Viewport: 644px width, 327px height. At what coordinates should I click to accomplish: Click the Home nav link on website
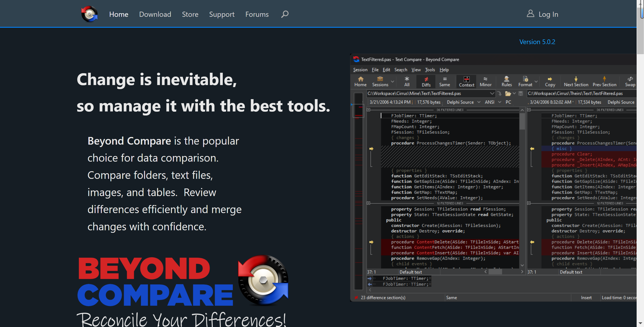(x=119, y=14)
